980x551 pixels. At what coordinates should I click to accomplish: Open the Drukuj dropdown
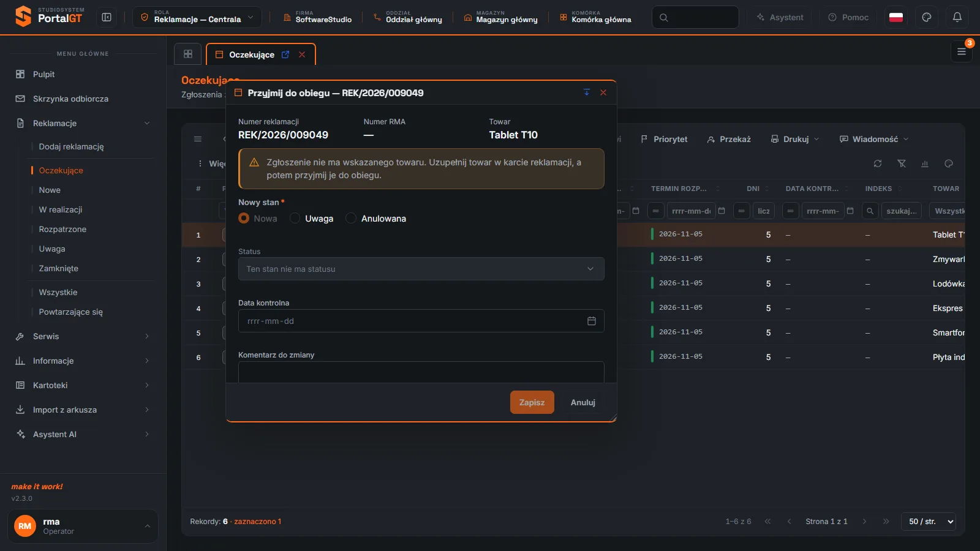pos(794,139)
